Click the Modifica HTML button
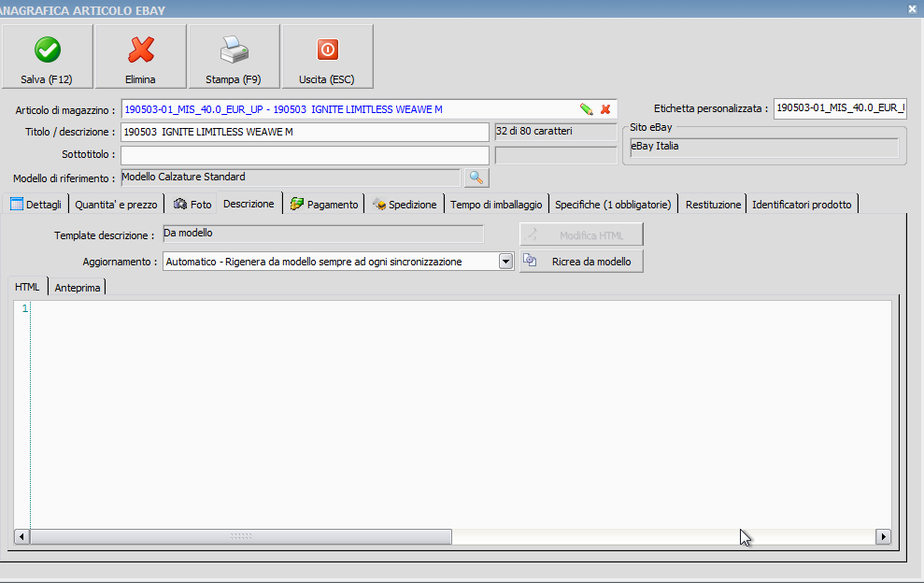This screenshot has width=924, height=583. coord(581,235)
